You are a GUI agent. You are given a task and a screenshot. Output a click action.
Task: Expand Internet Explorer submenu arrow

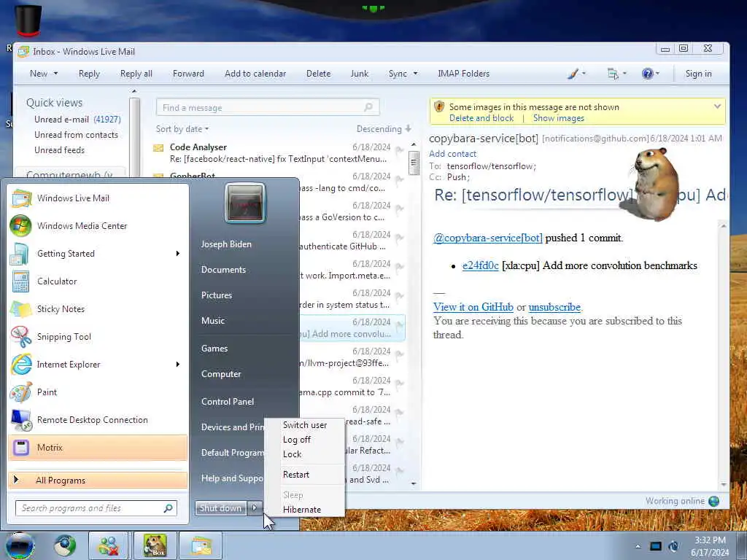click(x=178, y=365)
